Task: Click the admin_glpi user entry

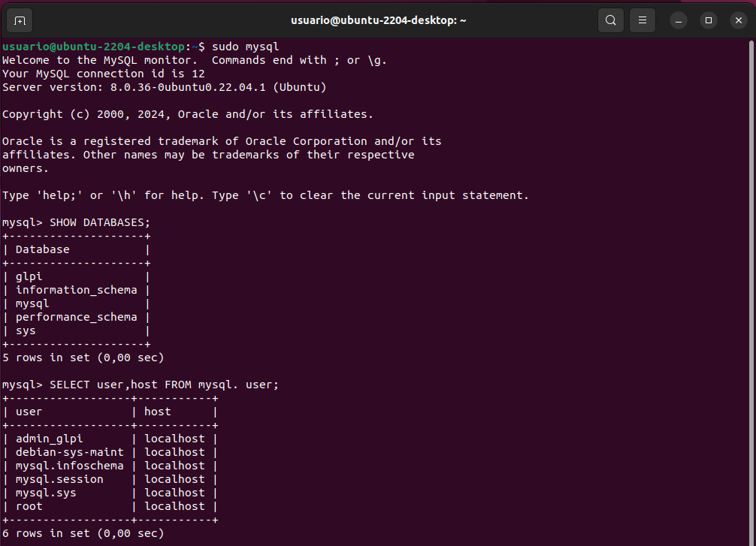Action: [x=49, y=439]
